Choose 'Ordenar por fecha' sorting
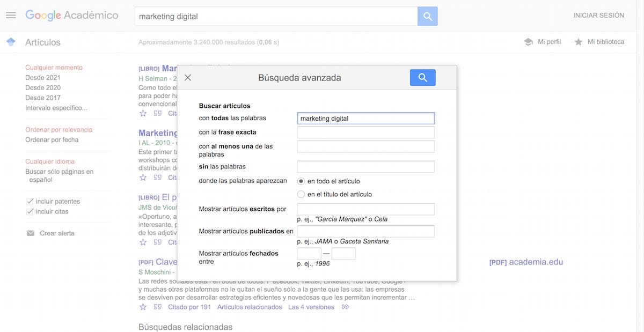The height and width of the screenshot is (332, 644). tap(52, 139)
